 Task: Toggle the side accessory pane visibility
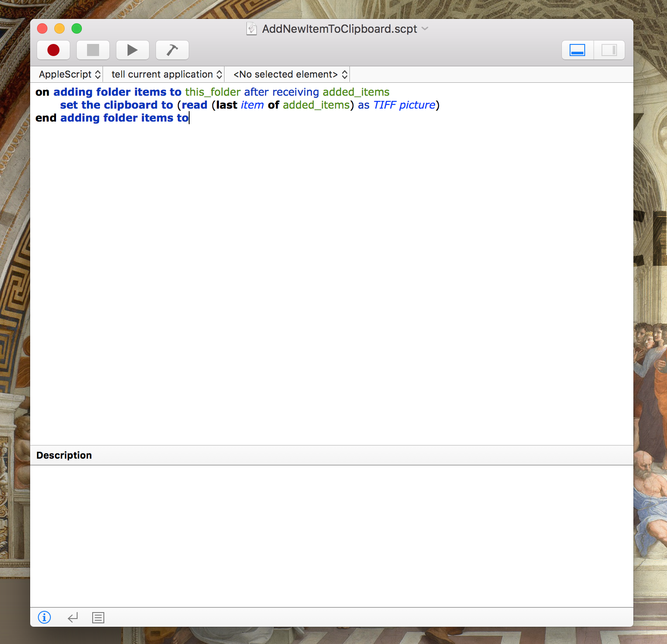pos(609,50)
